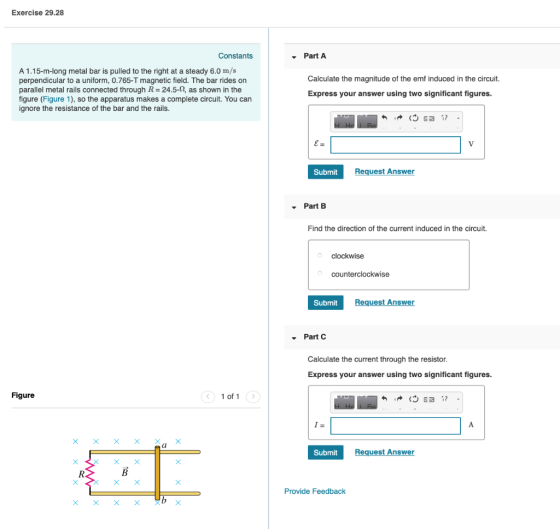The image size is (560, 529).
Task: Open keyboard shortcuts icon in Part A toolbar
Action: tap(429, 118)
